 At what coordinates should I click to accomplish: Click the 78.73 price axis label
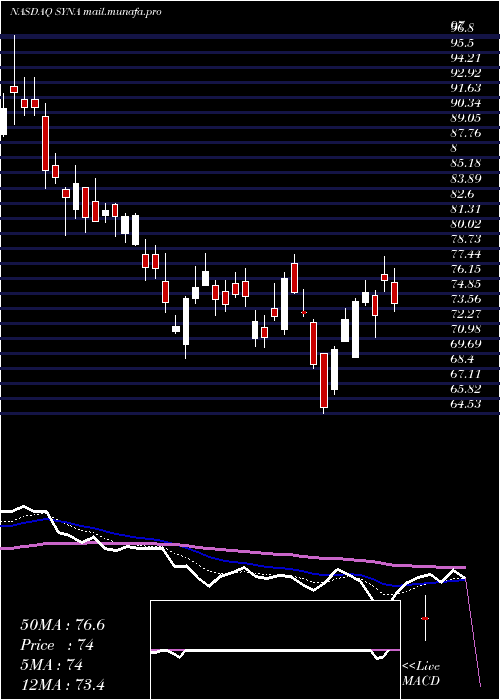[467, 240]
